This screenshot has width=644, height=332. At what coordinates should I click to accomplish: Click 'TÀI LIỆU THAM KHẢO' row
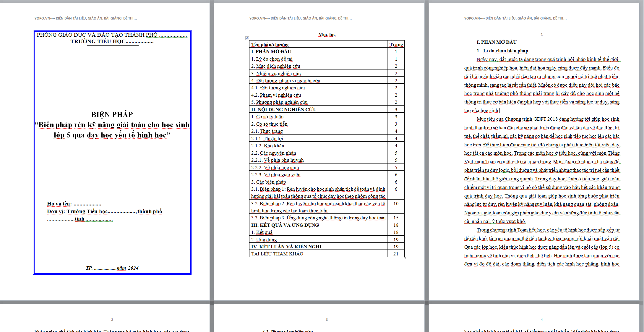[x=327, y=254]
